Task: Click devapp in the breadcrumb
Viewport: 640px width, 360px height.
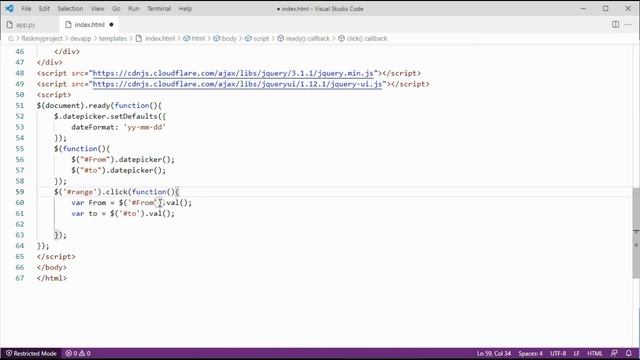Action: click(80, 38)
